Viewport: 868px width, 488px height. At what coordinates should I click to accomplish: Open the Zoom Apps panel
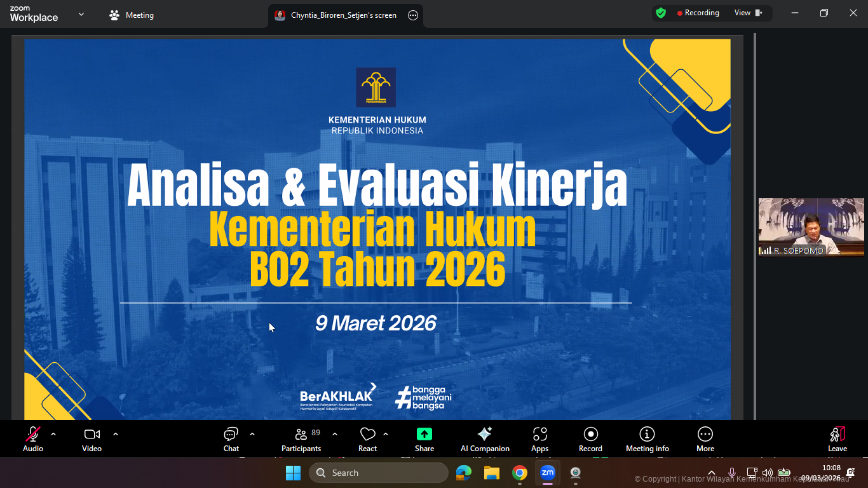tap(539, 439)
